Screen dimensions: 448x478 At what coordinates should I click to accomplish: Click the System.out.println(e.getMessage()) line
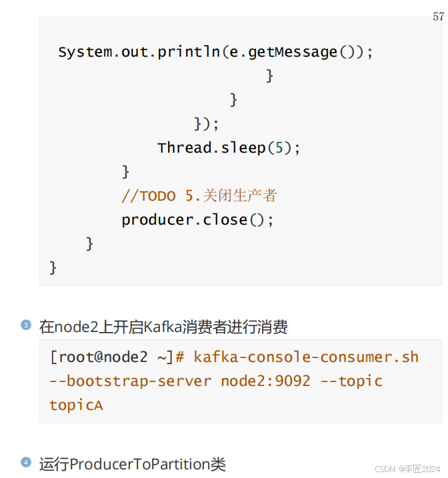[x=215, y=52]
